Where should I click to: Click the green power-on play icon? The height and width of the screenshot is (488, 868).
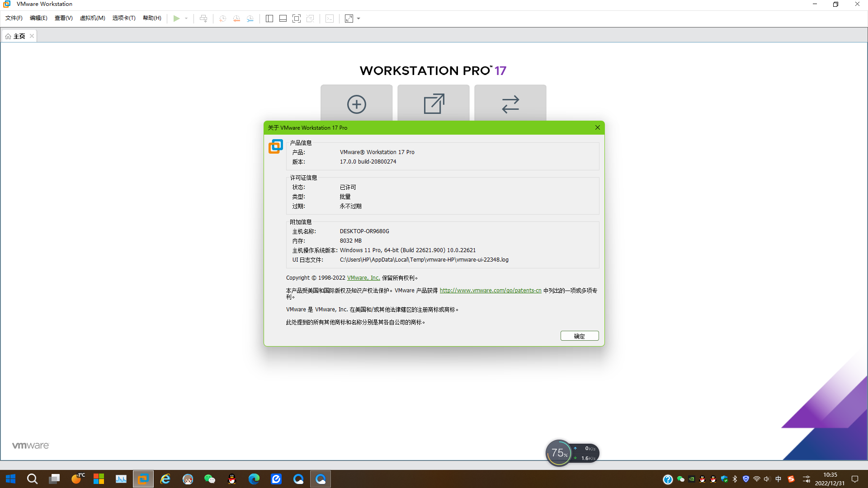176,19
